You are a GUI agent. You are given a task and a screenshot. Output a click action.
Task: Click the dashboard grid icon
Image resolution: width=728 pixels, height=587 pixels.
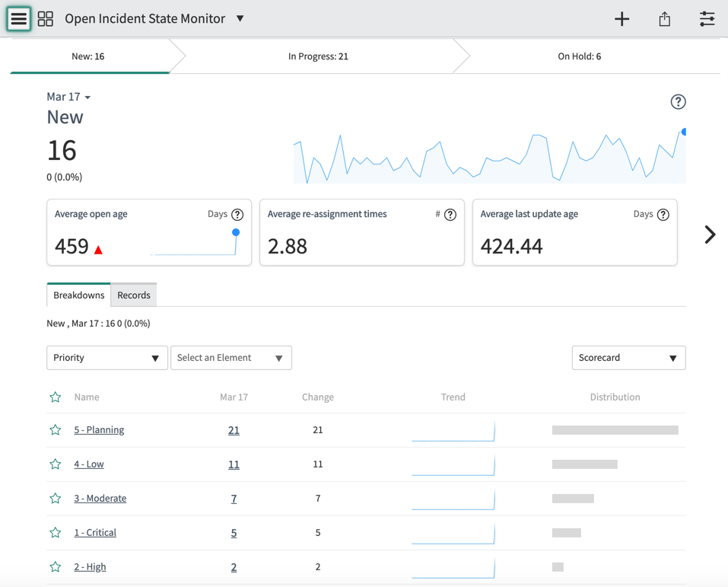pos(46,18)
